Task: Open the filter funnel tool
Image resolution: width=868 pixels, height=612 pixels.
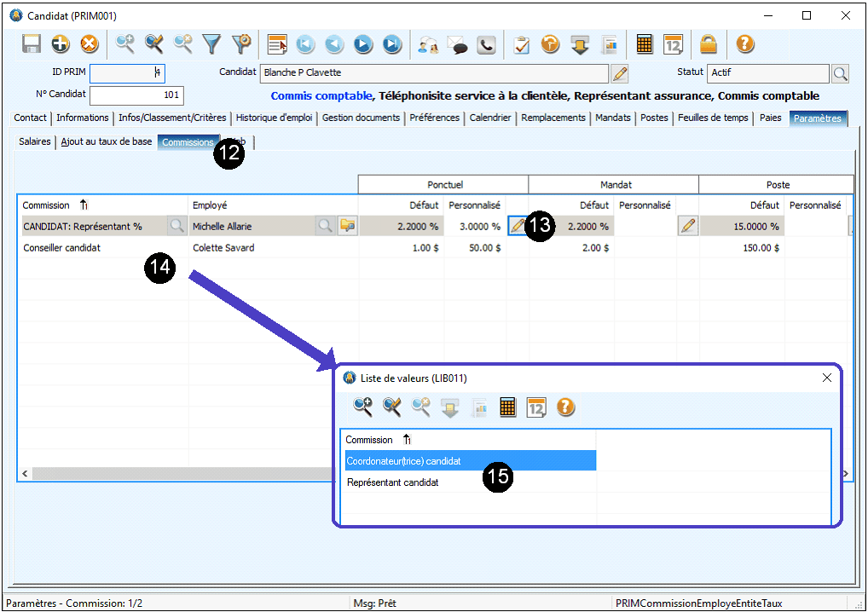Action: (211, 44)
